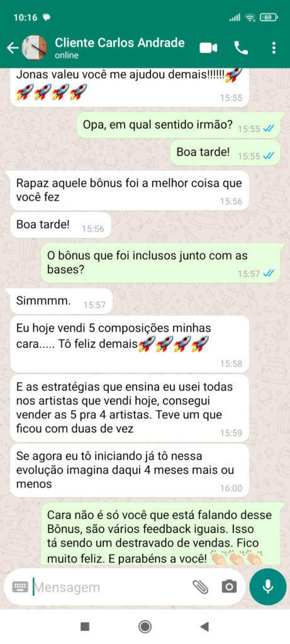Start a video call with Carlos Andrade
Image resolution: width=290 pixels, height=644 pixels.
(x=208, y=48)
